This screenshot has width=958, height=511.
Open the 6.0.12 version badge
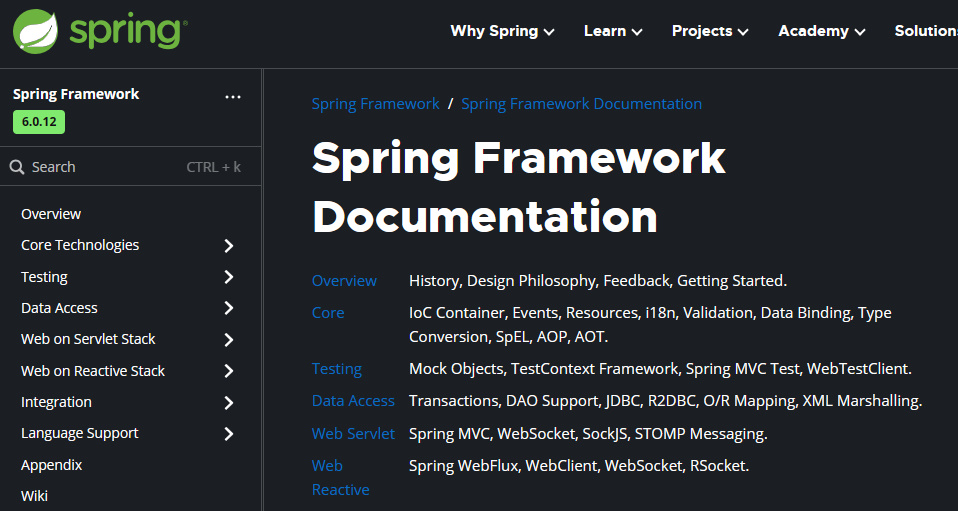pyautogui.click(x=39, y=122)
